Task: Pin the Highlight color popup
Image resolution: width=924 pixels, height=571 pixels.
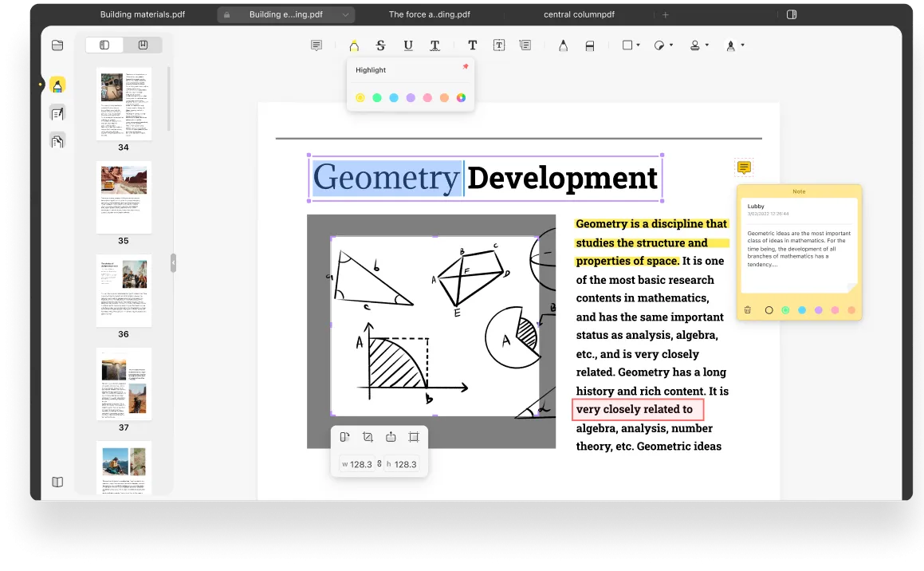Action: click(x=466, y=67)
